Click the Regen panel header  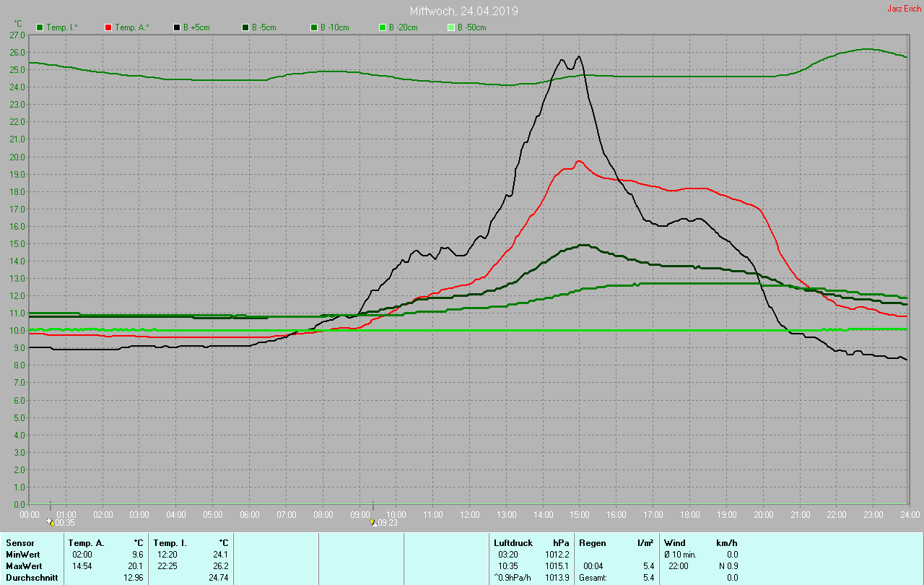(x=591, y=543)
